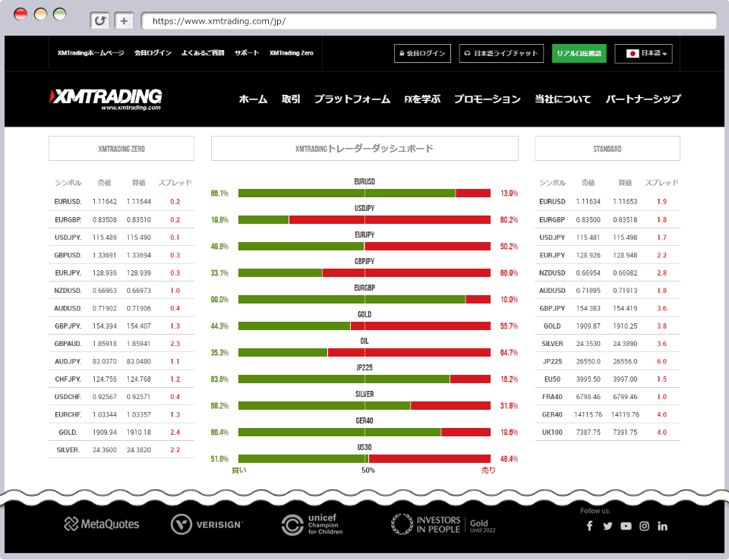This screenshot has width=729, height=560.
Task: Open the Twitter social icon
Action: pyautogui.click(x=607, y=526)
